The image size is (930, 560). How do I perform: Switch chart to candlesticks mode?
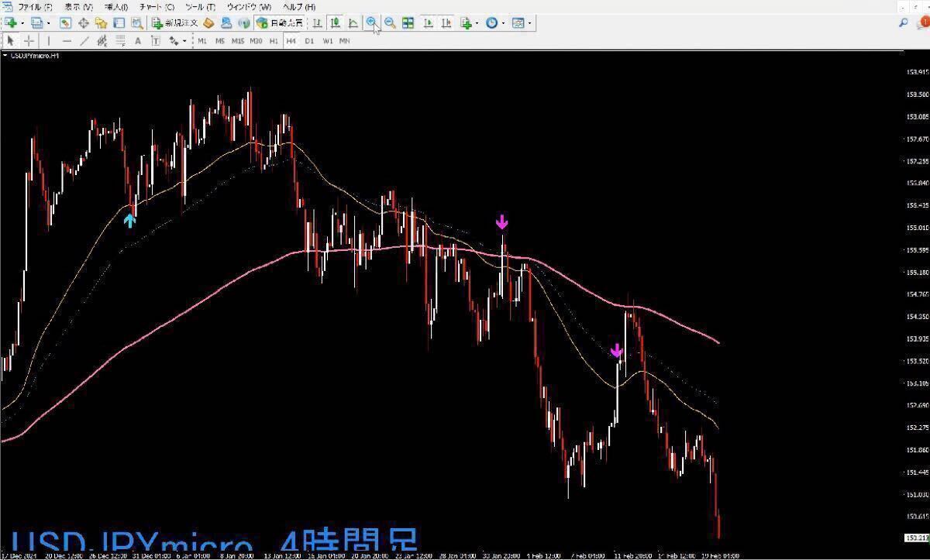336,22
